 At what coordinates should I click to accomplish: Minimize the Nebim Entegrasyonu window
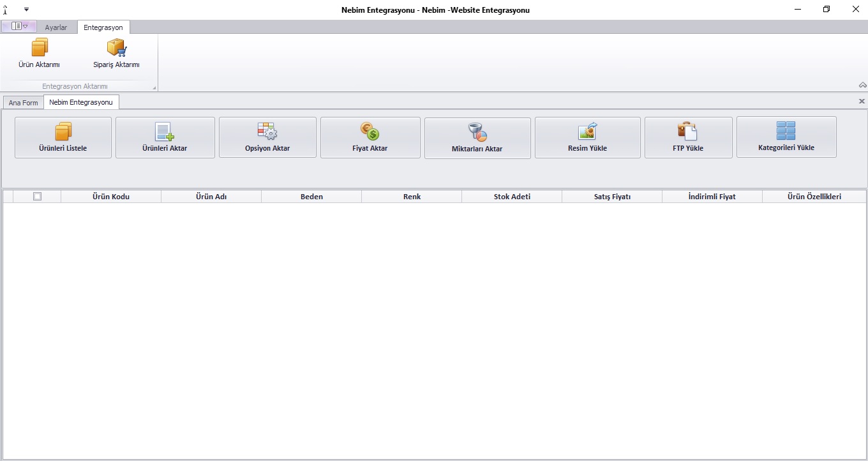point(798,10)
